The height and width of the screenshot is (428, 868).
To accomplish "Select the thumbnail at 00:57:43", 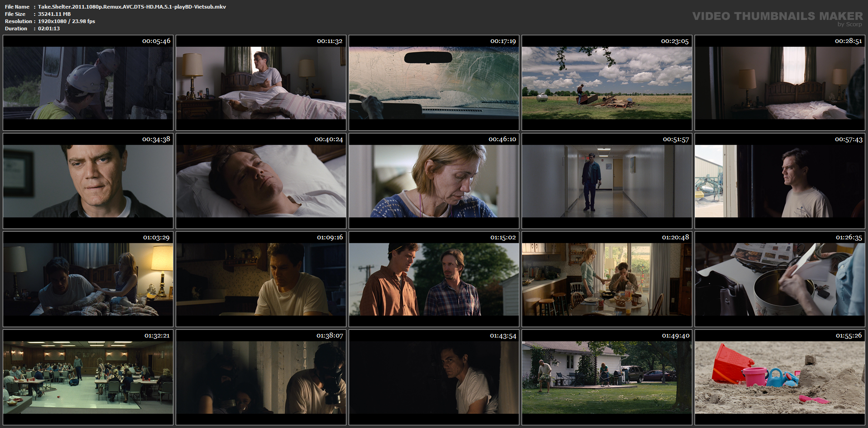I will pos(780,181).
